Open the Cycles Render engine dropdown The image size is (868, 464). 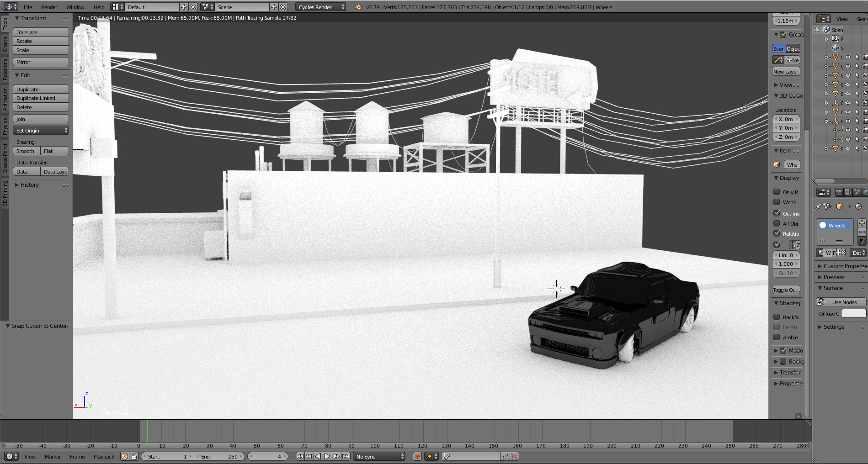tap(321, 7)
